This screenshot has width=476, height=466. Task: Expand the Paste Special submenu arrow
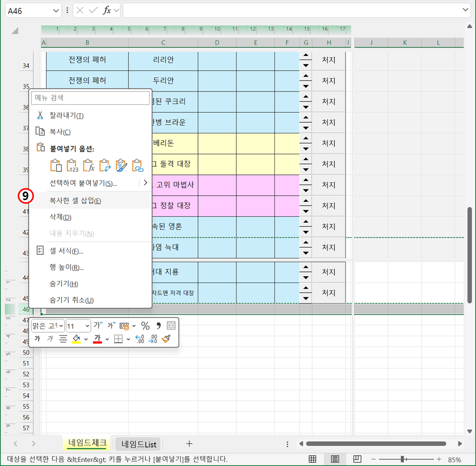[x=146, y=182]
